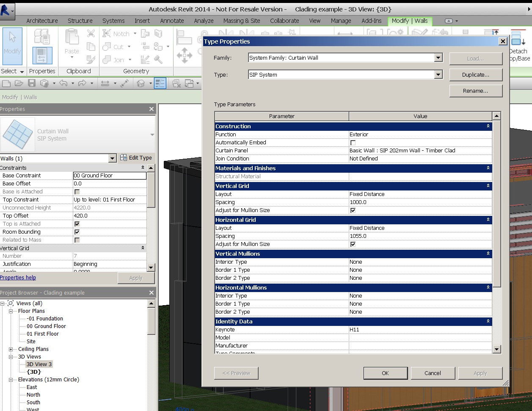Switch to the Architecture ribbon tab

(x=42, y=20)
